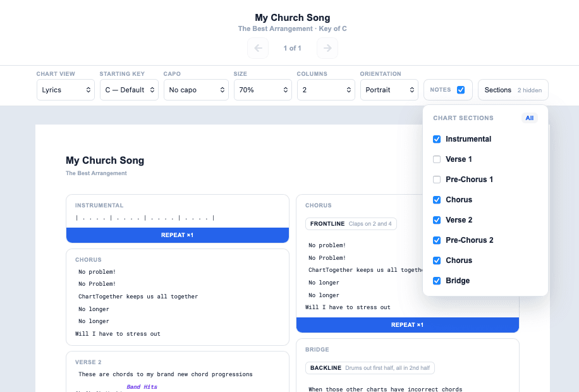This screenshot has height=392, width=579.
Task: Click the "INSTRUMENTAL" section heading in chart
Action: (x=99, y=205)
